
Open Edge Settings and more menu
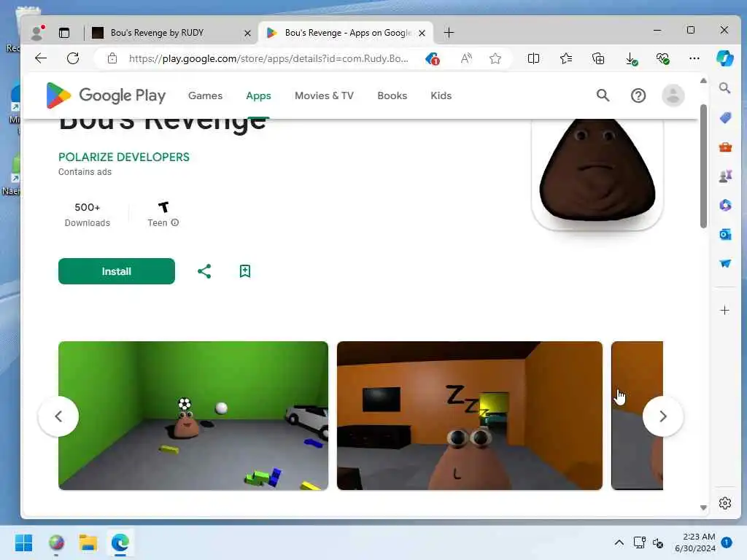click(694, 58)
